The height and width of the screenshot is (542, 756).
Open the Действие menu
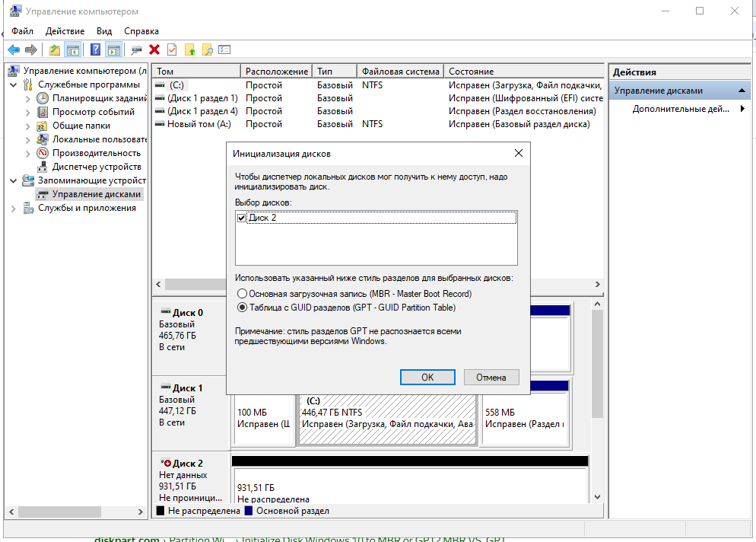(x=65, y=31)
